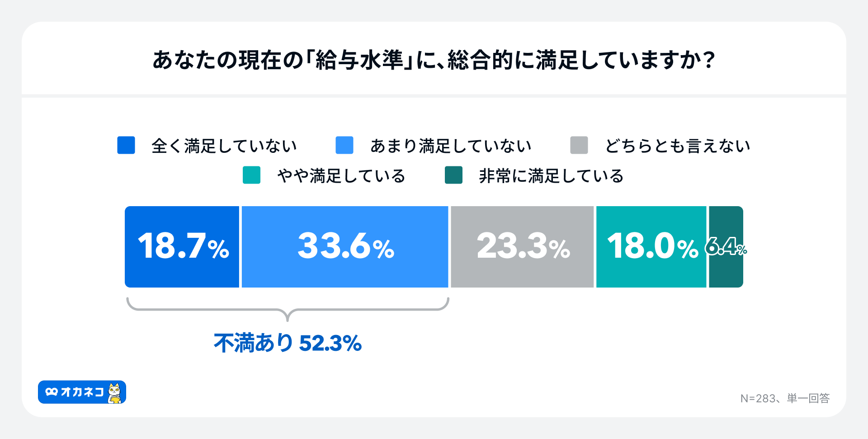Click the やや満足している legend label

pyautogui.click(x=341, y=176)
